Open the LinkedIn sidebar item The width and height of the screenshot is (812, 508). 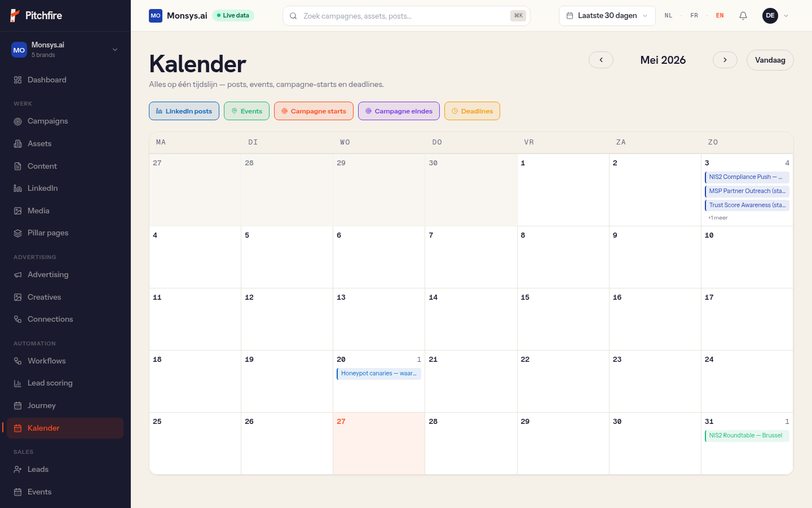pos(65,188)
